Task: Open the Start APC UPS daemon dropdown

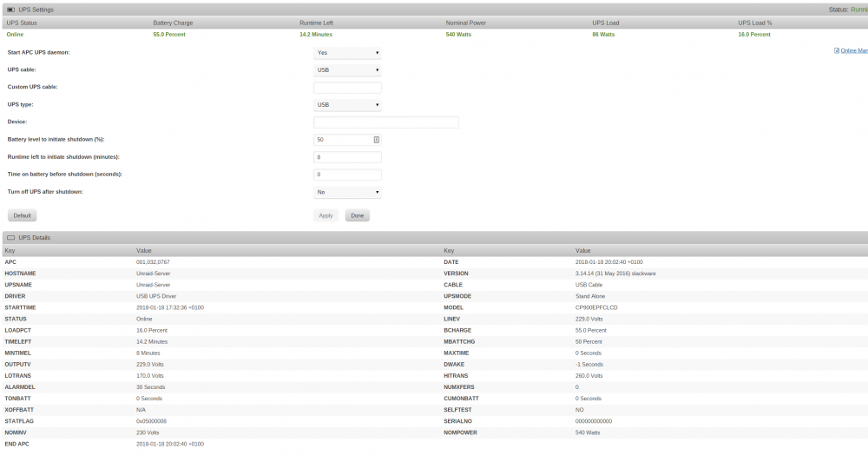Action: [x=347, y=53]
